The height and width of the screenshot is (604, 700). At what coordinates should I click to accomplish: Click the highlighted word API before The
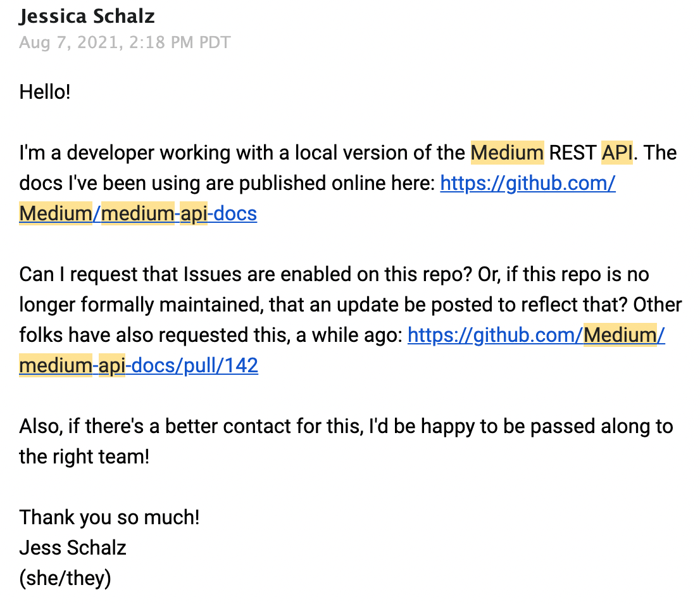coord(617,153)
